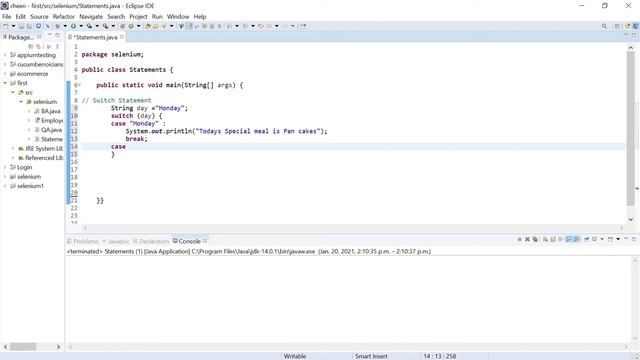Toggle Pin Console
Screen dimensions: 640x360
coord(587,239)
